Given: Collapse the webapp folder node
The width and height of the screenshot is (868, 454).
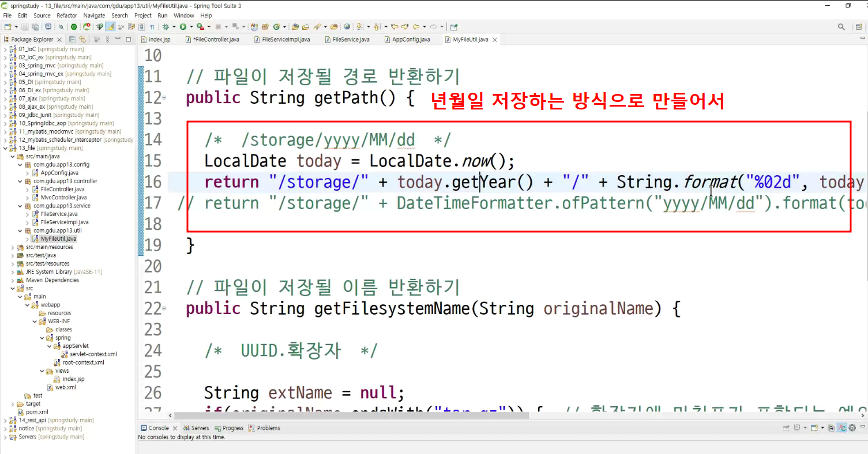Looking at the screenshot, I should coord(28,305).
